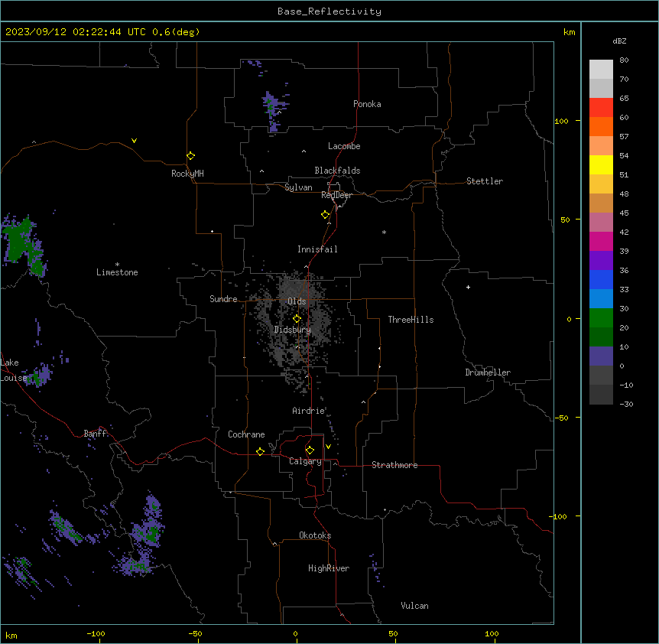The height and width of the screenshot is (644, 659).
Task: Click the yellow diamond marker between Olds and Didsbury
Action: pos(297,319)
